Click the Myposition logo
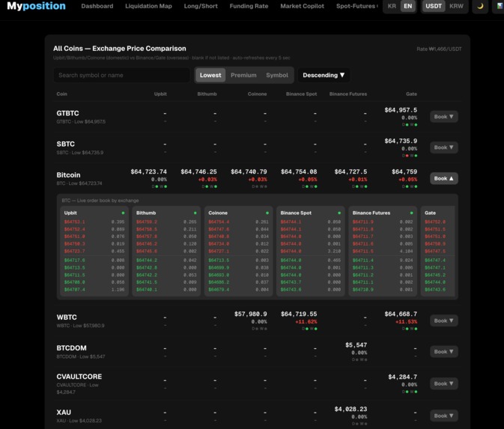Viewport: 504px width, 429px height. click(37, 6)
